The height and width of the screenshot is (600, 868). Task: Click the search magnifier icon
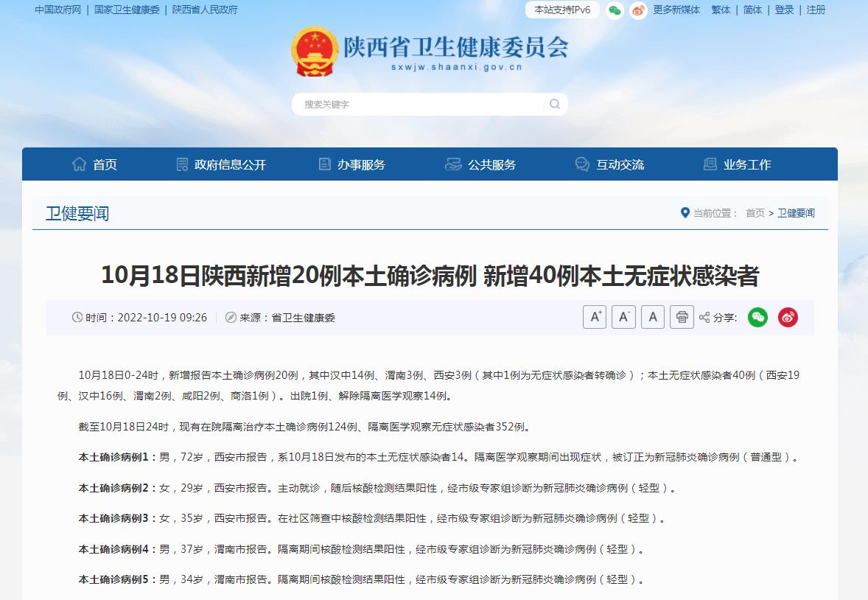pyautogui.click(x=554, y=104)
